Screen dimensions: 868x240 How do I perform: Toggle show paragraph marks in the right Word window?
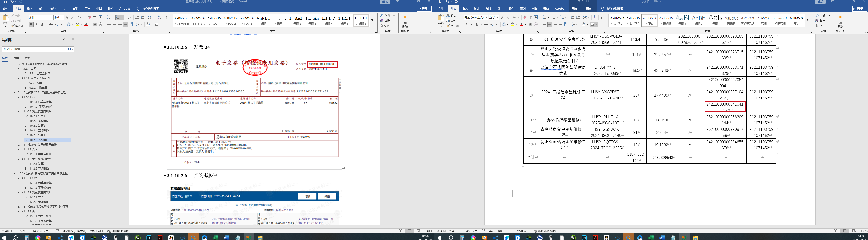602,17
